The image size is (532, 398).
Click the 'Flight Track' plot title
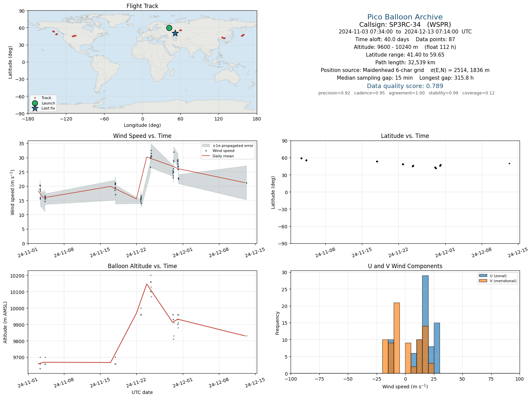(142, 6)
